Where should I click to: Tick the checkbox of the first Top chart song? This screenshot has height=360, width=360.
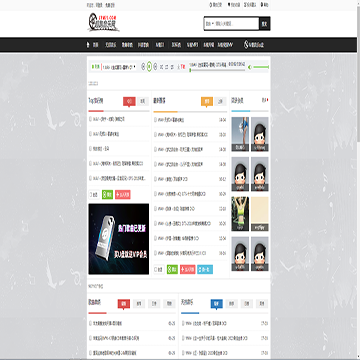point(90,119)
